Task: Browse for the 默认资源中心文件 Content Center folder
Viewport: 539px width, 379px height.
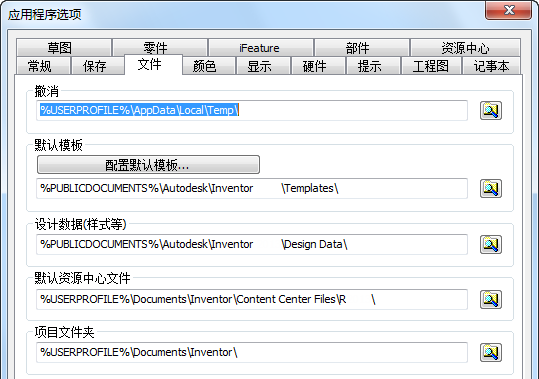Action: tap(491, 299)
